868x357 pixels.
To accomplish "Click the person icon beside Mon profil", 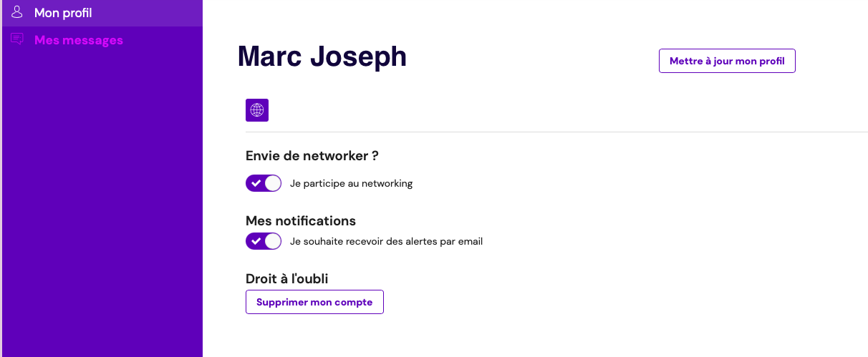I will click(18, 13).
